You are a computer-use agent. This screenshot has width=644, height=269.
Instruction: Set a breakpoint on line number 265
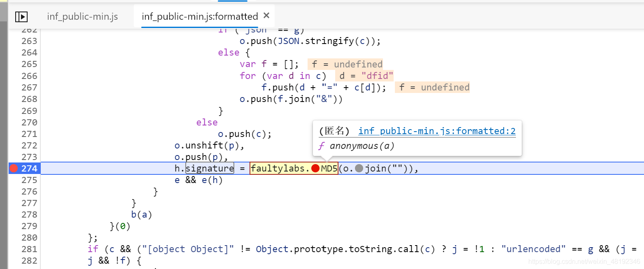pos(29,64)
